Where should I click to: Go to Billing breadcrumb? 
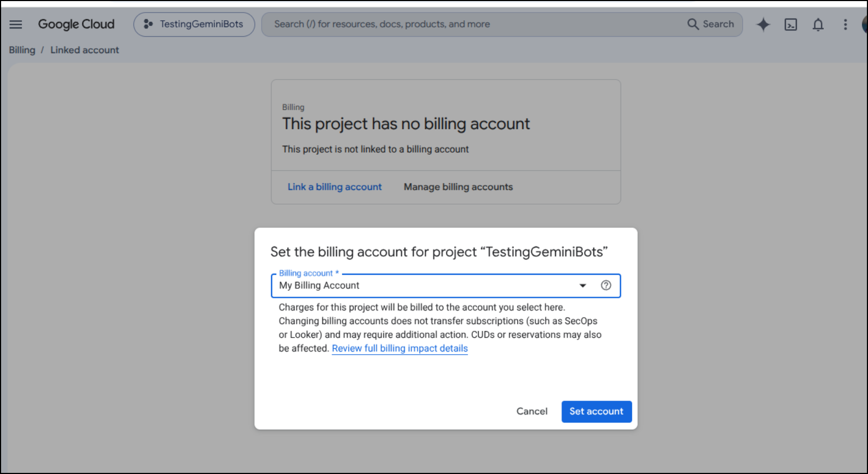(22, 50)
